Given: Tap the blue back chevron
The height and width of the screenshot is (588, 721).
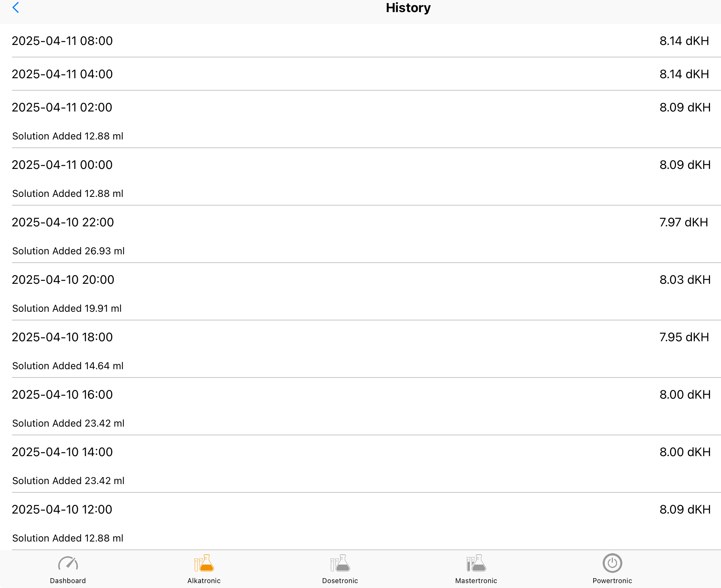Looking at the screenshot, I should coord(16,8).
